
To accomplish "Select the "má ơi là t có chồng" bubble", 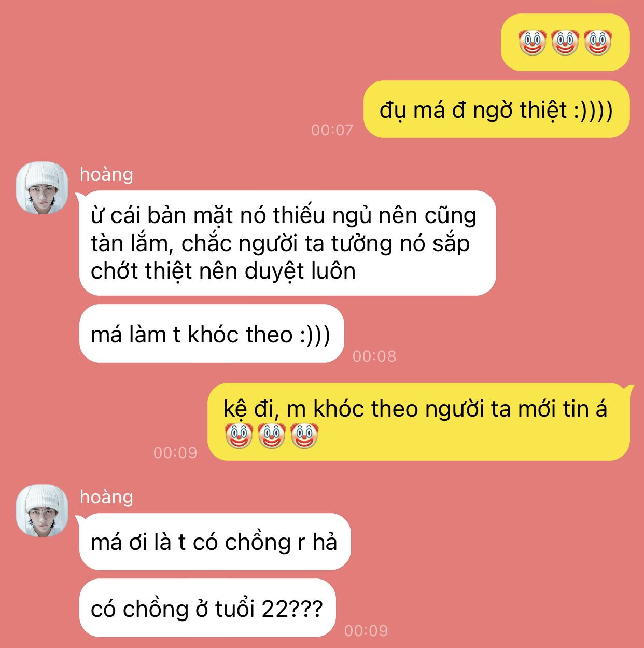I will pos(215,542).
